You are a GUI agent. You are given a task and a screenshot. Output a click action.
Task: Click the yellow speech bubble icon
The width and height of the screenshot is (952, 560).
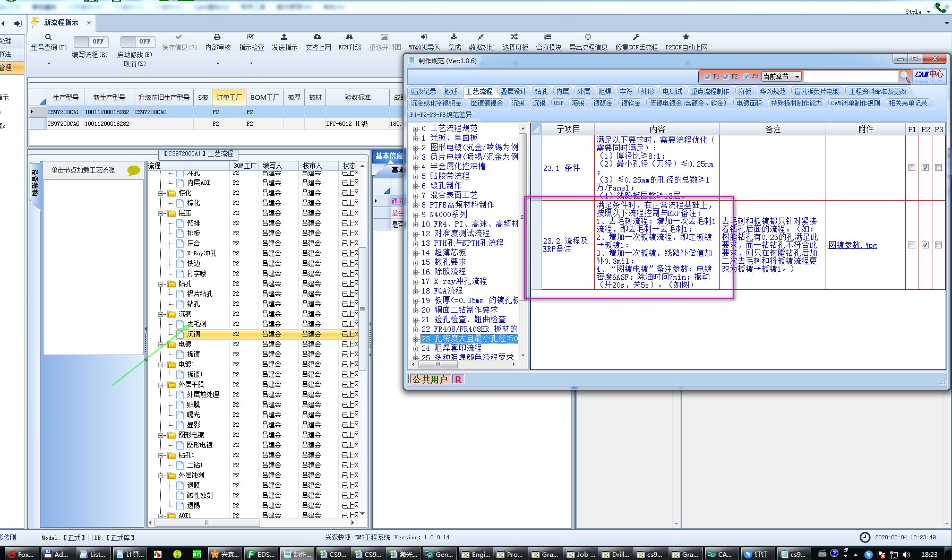[133, 170]
